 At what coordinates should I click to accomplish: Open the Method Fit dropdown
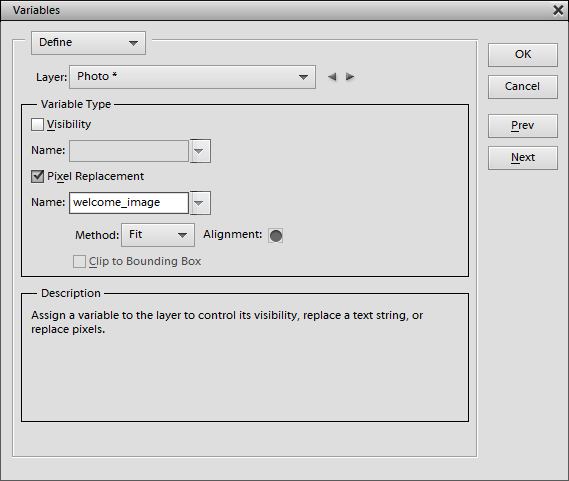[x=158, y=235]
